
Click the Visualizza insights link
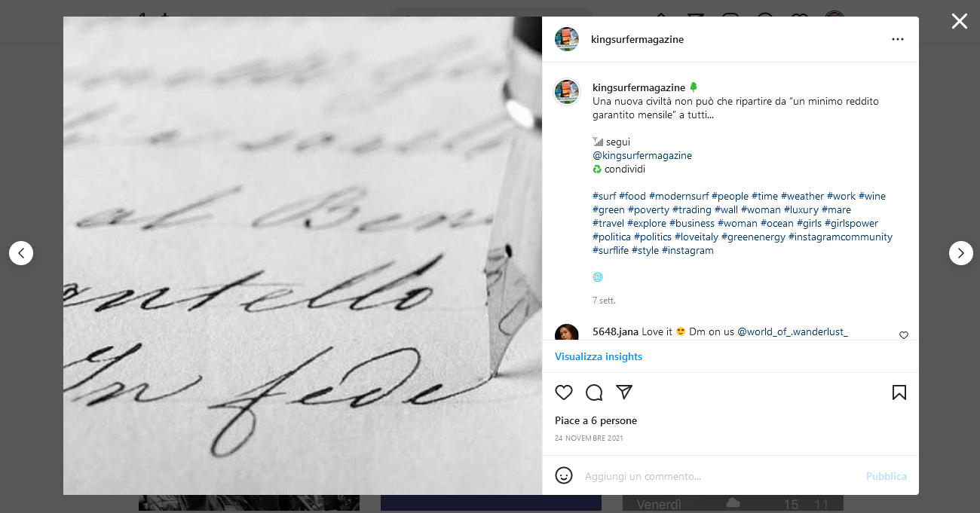coord(599,356)
